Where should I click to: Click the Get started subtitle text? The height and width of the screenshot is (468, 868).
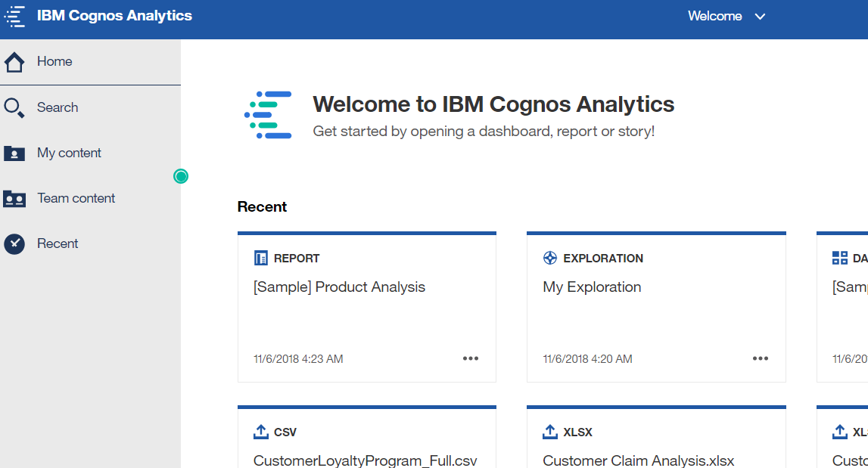click(484, 132)
